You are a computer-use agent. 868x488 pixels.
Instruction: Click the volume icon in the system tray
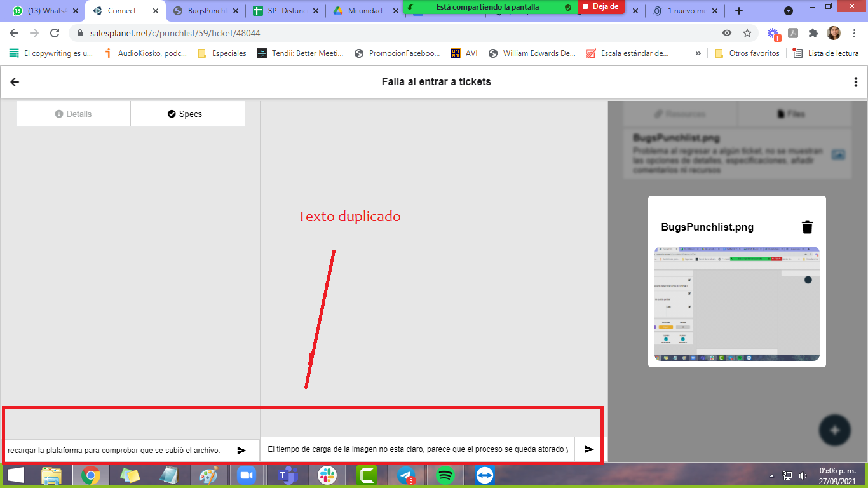(x=803, y=475)
